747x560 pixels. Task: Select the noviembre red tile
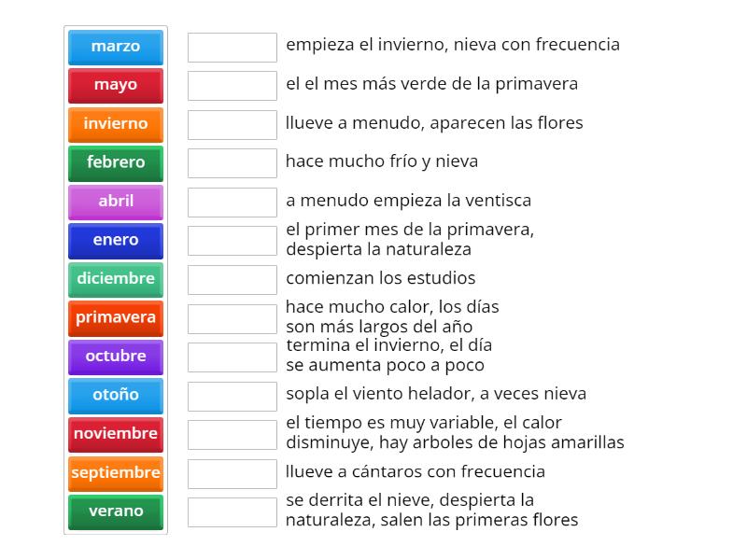point(116,434)
